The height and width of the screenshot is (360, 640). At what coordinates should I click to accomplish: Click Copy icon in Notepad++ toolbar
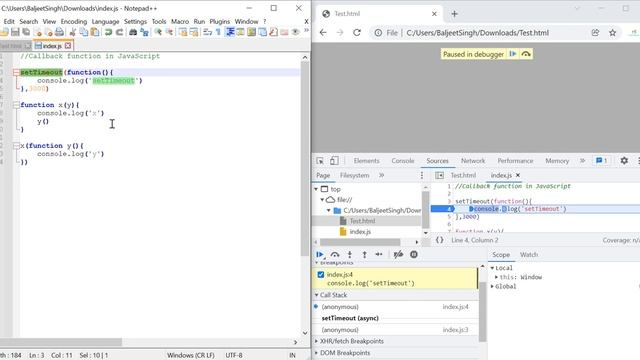[x=84, y=32]
